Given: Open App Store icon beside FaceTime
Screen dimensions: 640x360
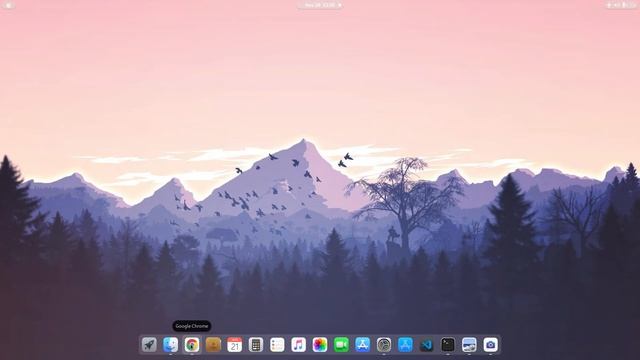Looking at the screenshot, I should pyautogui.click(x=362, y=345).
